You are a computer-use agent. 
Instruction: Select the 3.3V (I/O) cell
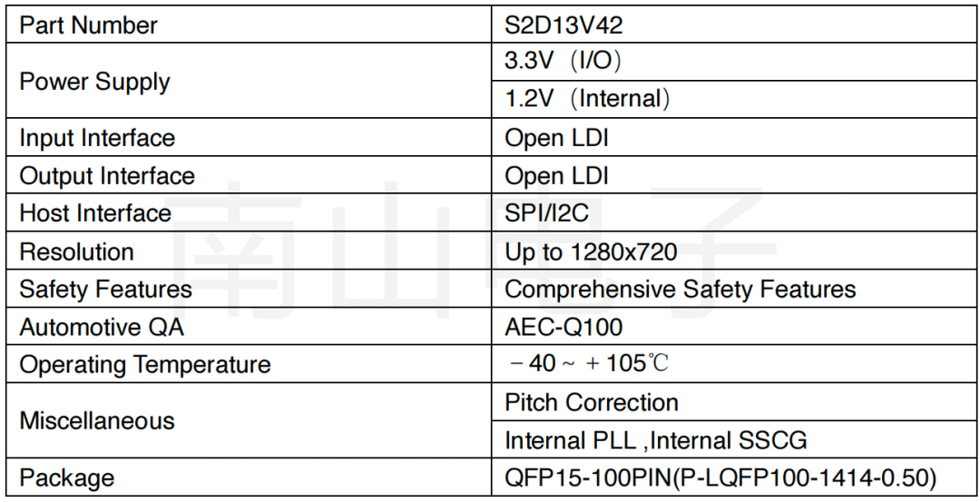click(x=563, y=61)
